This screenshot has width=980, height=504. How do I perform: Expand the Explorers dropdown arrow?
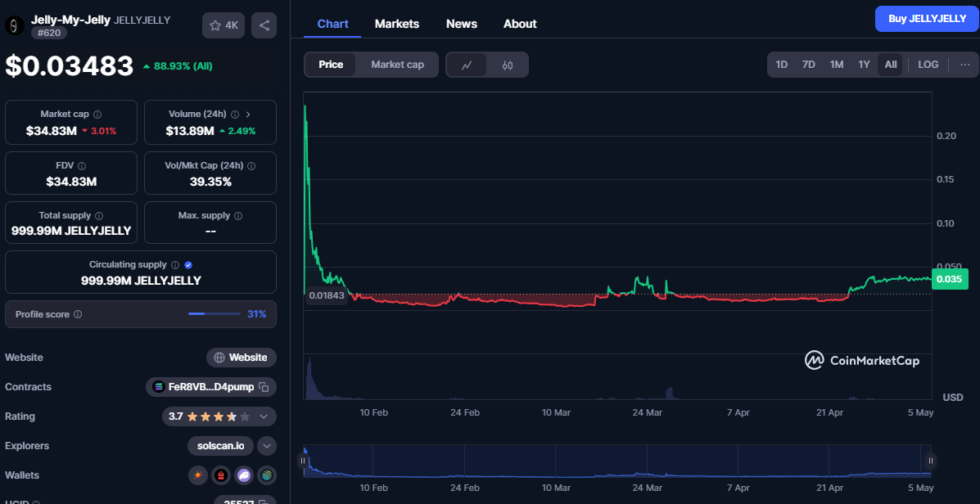point(267,446)
